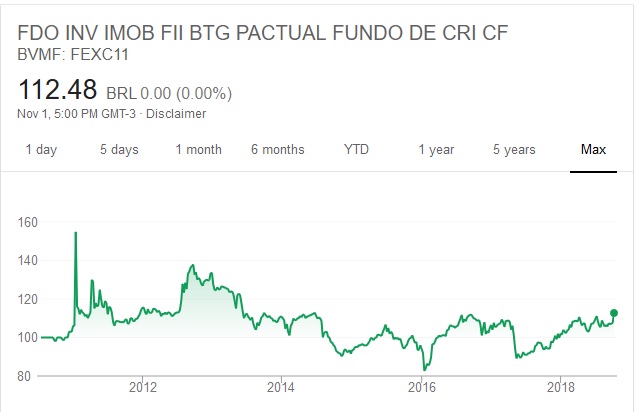644x412 pixels.
Task: Click the fund name heading
Action: pyautogui.click(x=264, y=33)
